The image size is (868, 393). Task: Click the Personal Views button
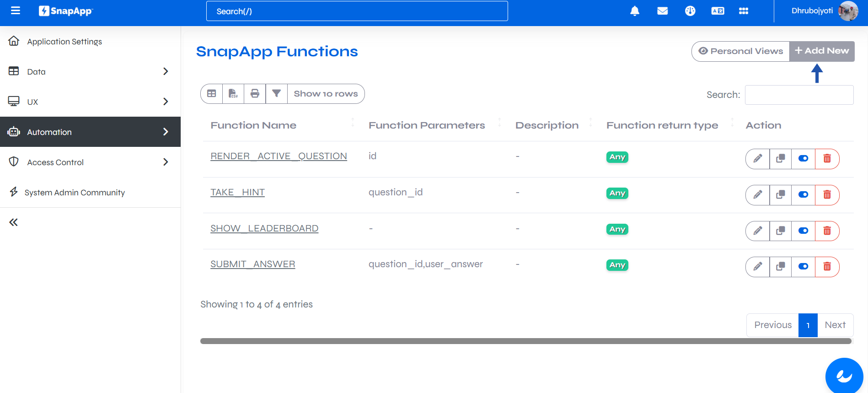(741, 51)
